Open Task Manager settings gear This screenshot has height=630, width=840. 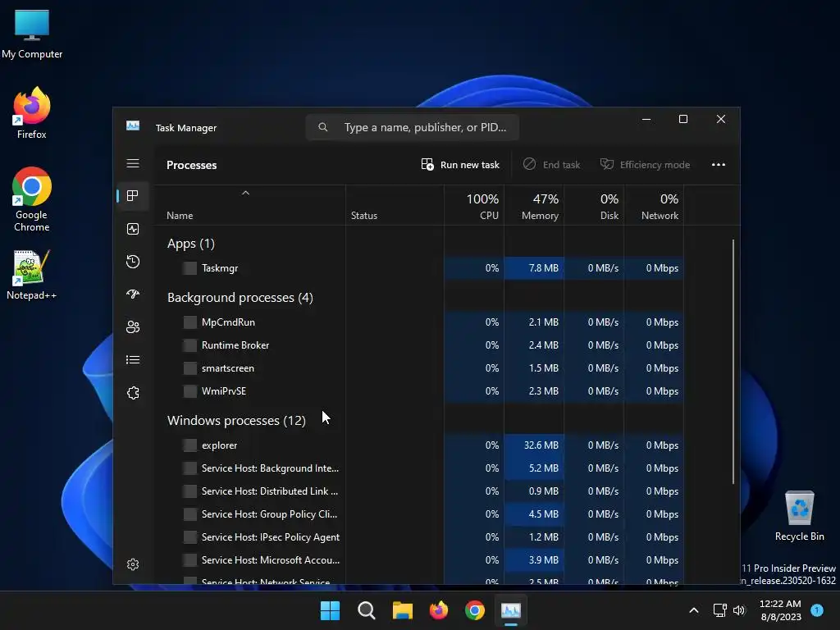pos(133,564)
